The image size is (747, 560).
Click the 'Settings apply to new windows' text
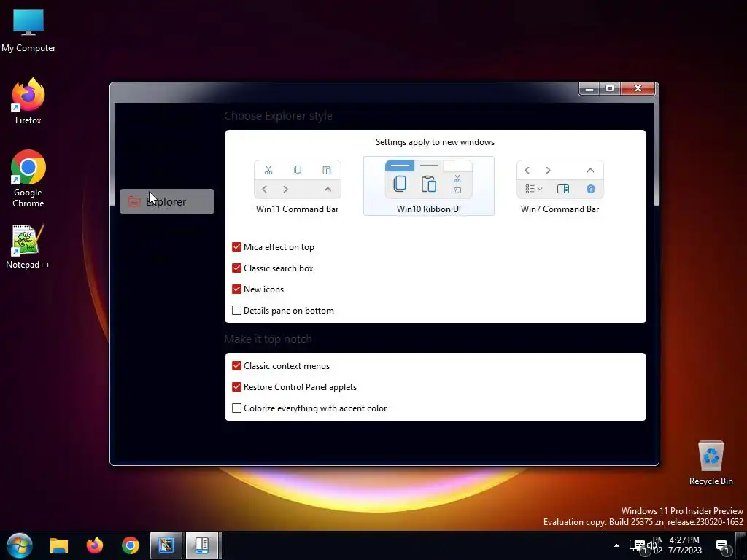435,142
